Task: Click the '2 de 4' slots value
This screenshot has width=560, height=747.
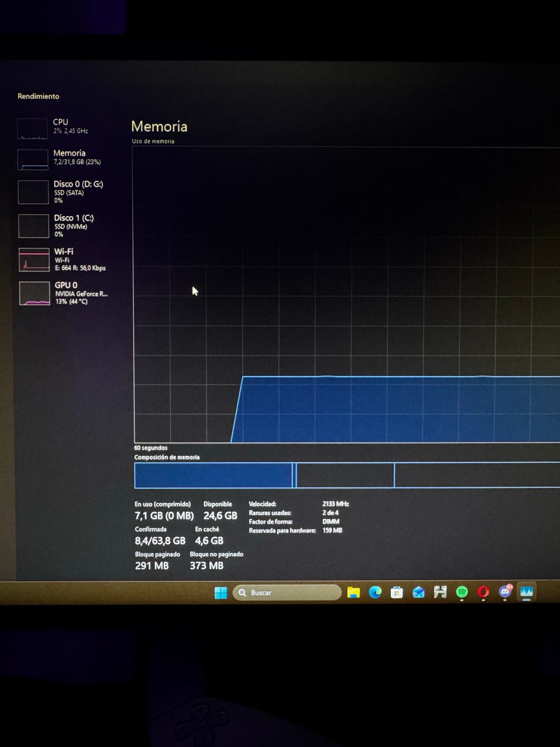Action: point(330,513)
